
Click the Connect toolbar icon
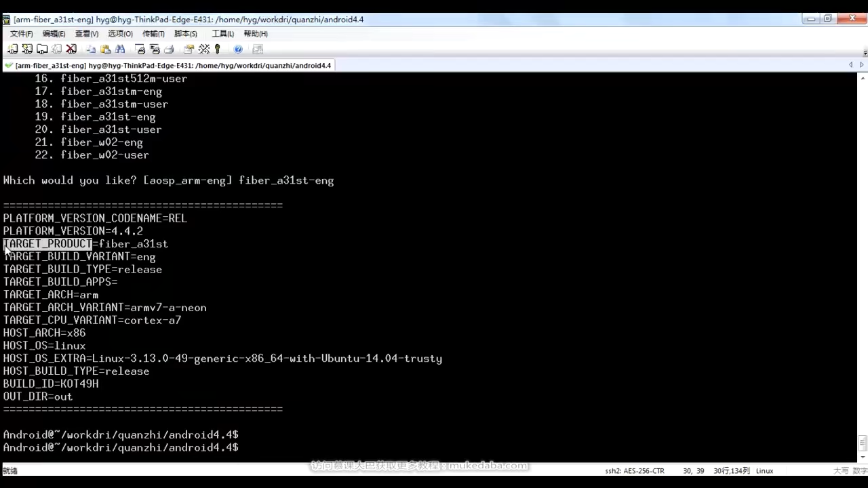(x=12, y=49)
